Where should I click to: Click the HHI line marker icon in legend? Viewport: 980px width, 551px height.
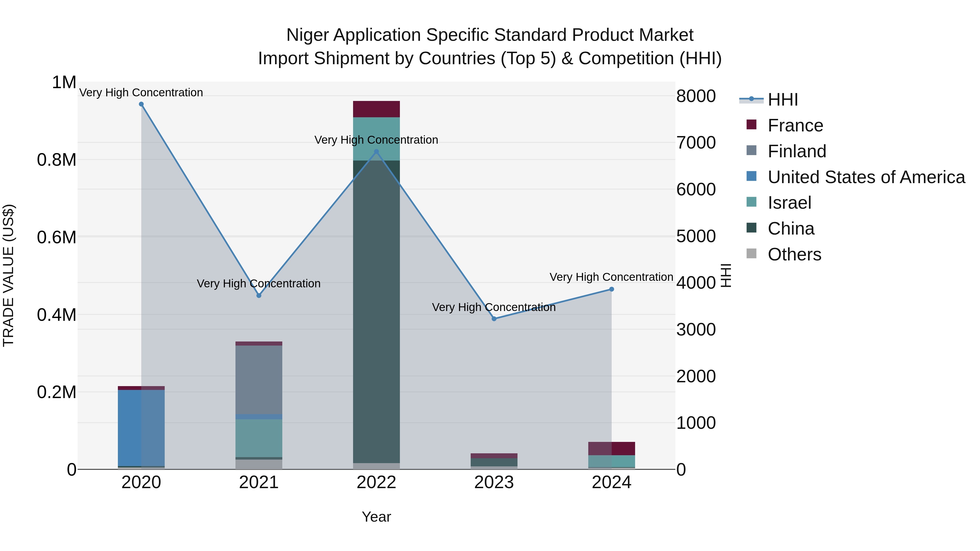pyautogui.click(x=751, y=99)
